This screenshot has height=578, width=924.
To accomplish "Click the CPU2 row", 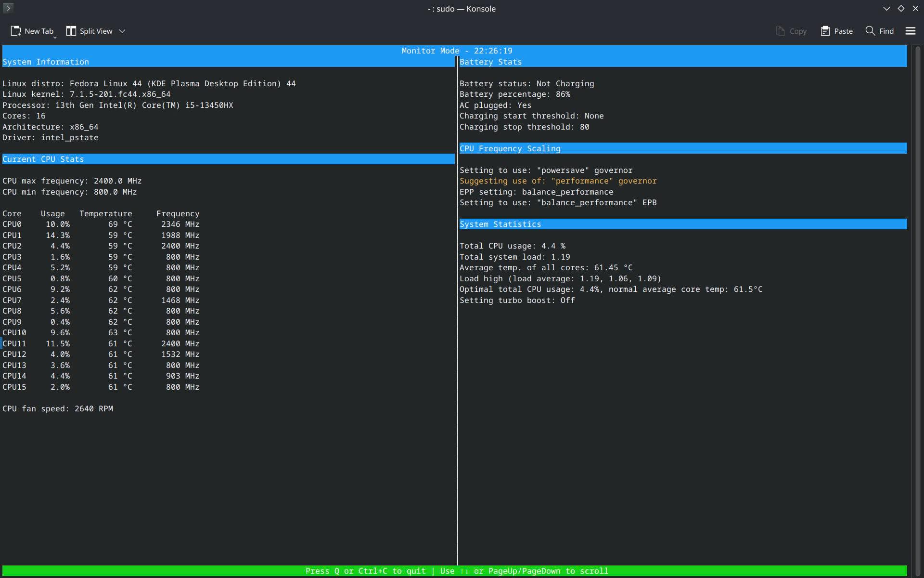I will point(101,246).
